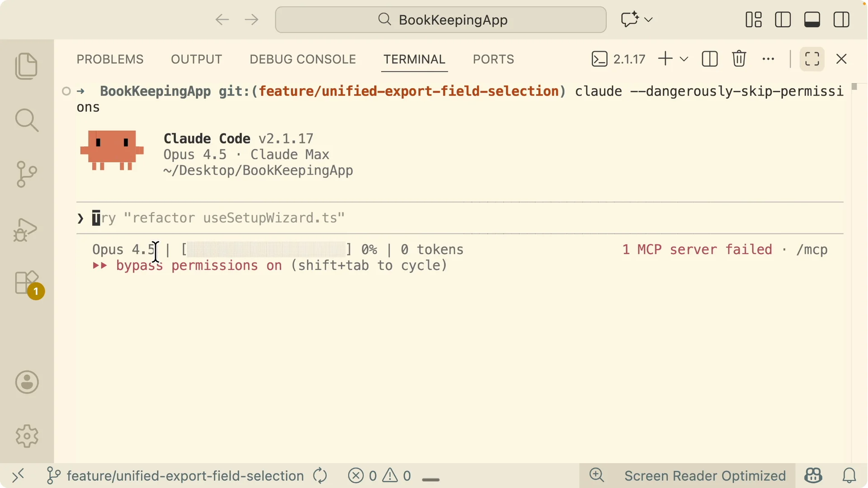Close the terminal panel
This screenshot has width=868, height=488.
pyautogui.click(x=841, y=59)
